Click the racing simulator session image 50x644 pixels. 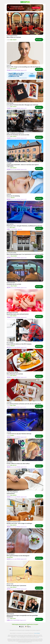tap(25, 121)
